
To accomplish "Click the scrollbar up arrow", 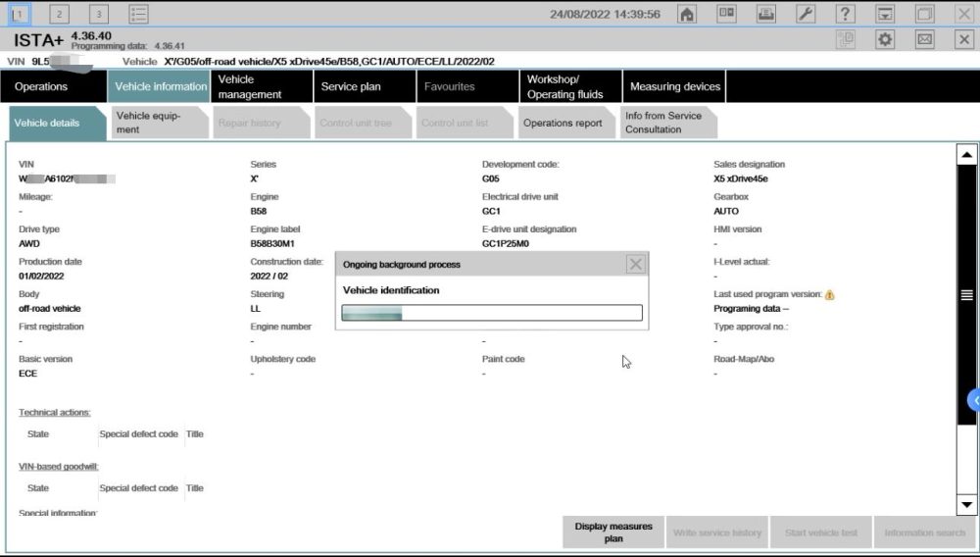I will pos(967,154).
